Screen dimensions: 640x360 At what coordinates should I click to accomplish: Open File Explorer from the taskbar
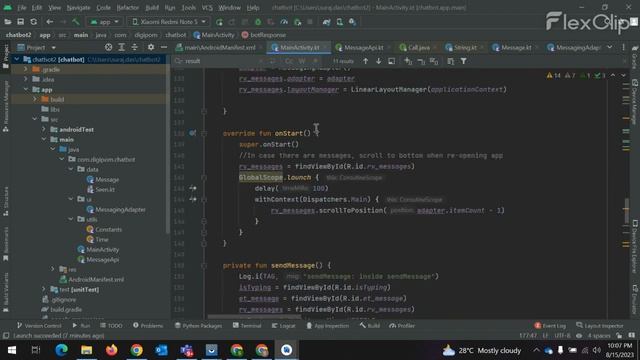click(x=87, y=350)
